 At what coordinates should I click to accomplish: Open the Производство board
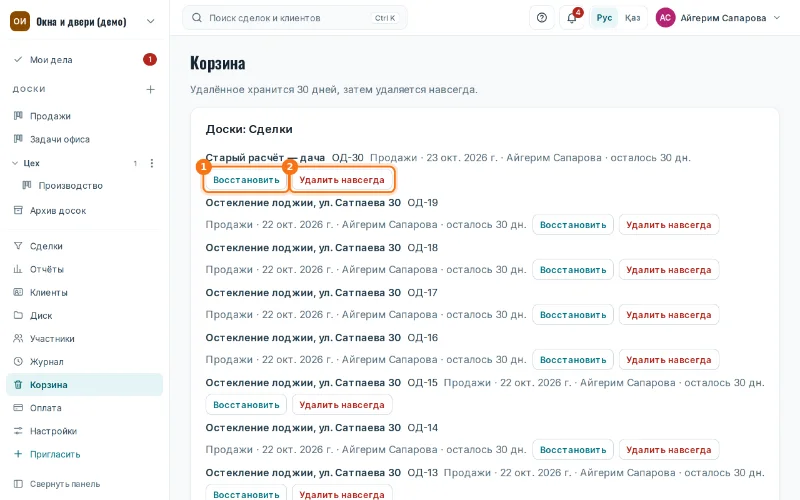click(x=85, y=186)
